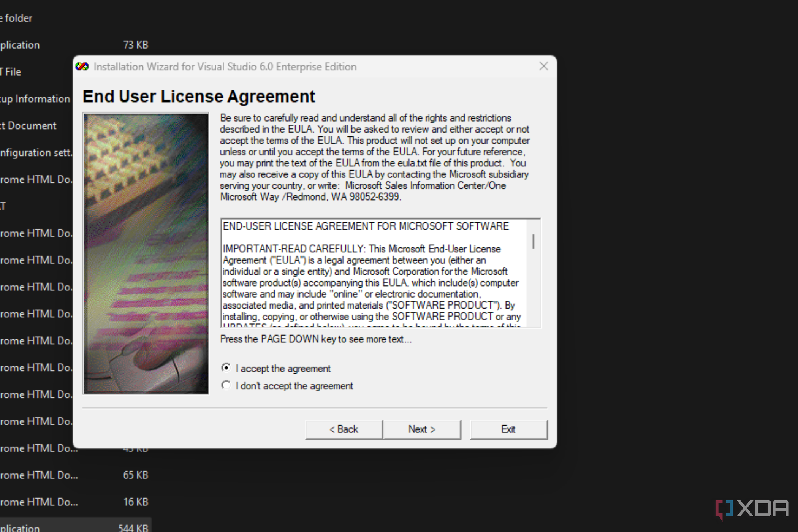This screenshot has height=532, width=798.
Task: Click the installer dialog title bar
Action: (314, 66)
